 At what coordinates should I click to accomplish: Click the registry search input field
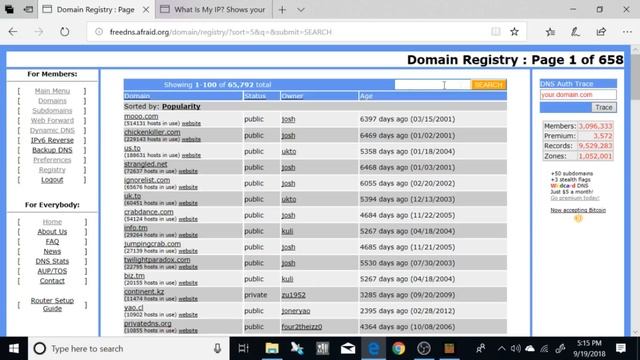(x=432, y=84)
